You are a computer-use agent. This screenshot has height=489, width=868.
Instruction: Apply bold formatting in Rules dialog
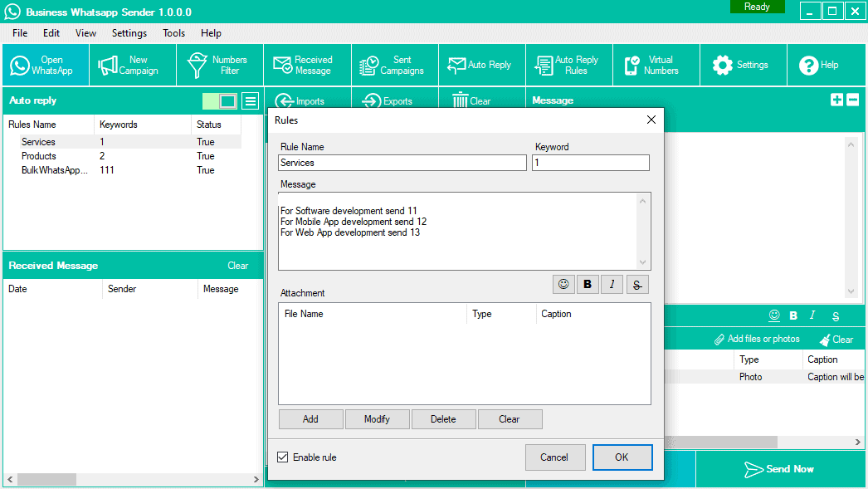(x=588, y=284)
